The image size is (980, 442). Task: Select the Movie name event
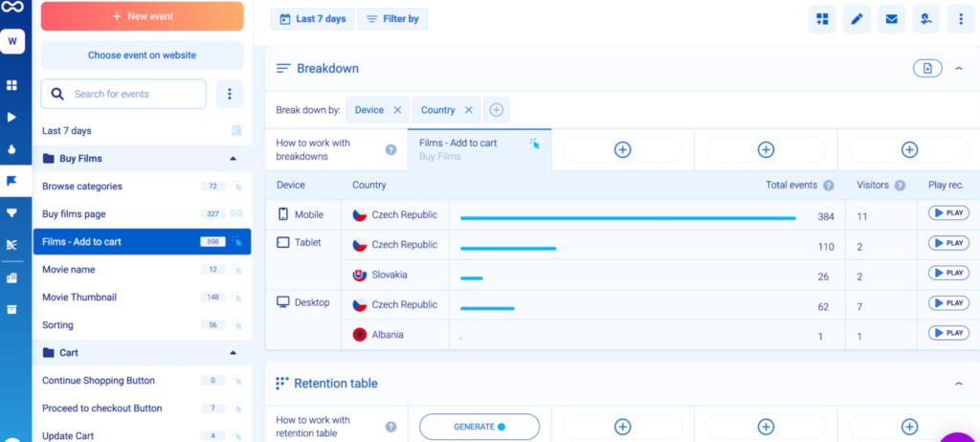[143, 270]
